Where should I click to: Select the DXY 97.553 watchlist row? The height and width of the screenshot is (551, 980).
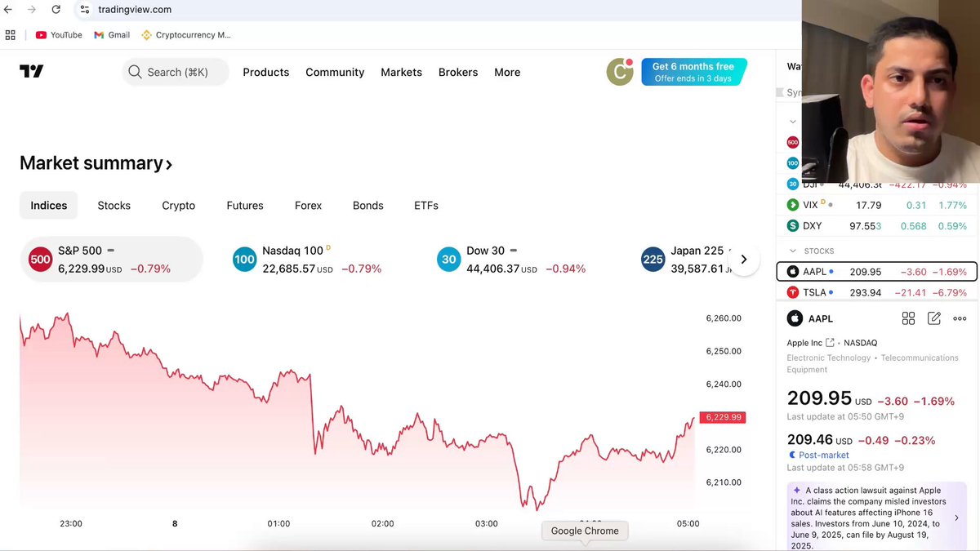(877, 225)
